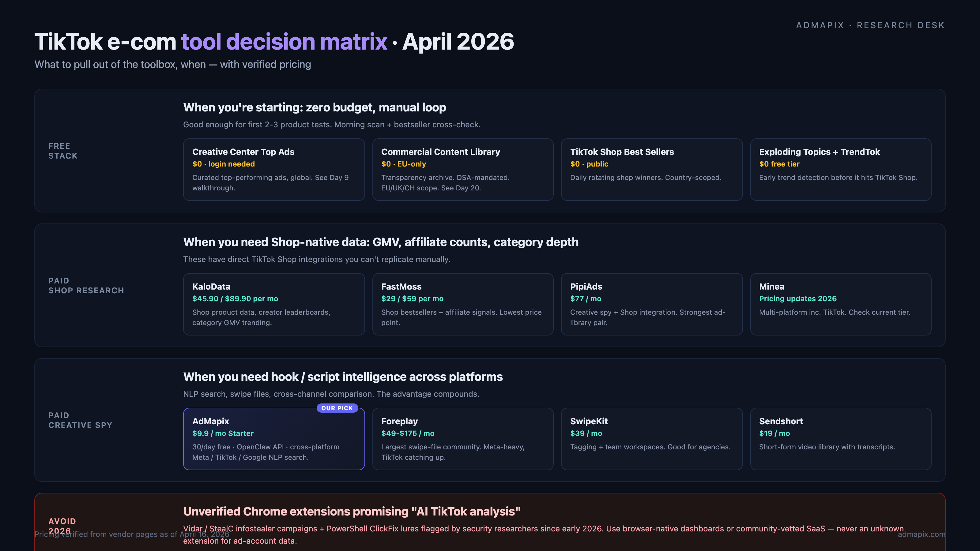Click the Sendshort card
Viewport: 980px width, 551px height.
(x=840, y=439)
